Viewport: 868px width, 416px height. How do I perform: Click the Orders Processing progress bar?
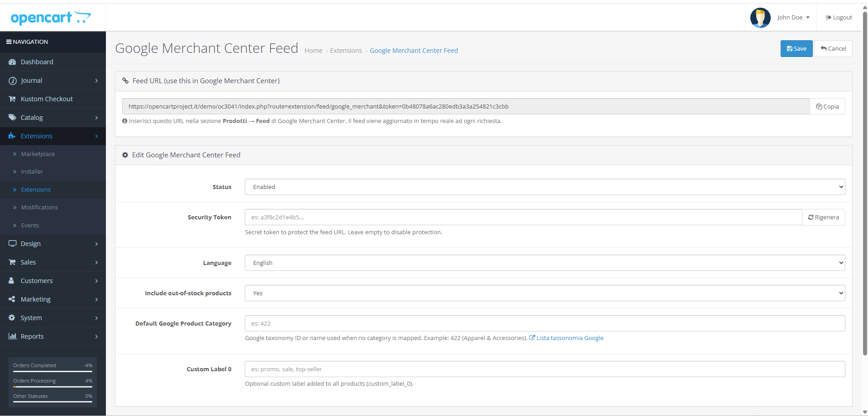[x=52, y=387]
